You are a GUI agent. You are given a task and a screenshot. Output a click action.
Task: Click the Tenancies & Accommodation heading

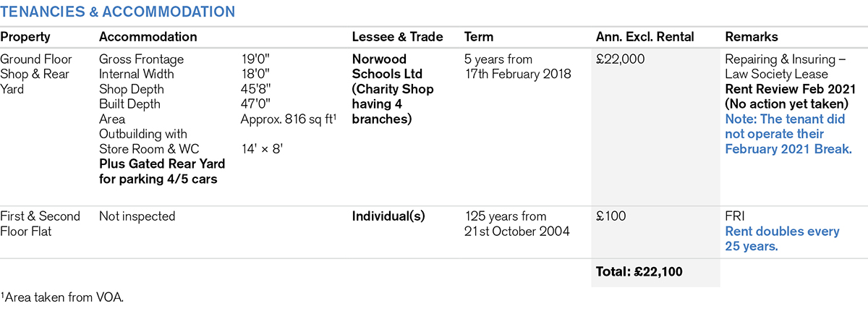[x=117, y=12]
